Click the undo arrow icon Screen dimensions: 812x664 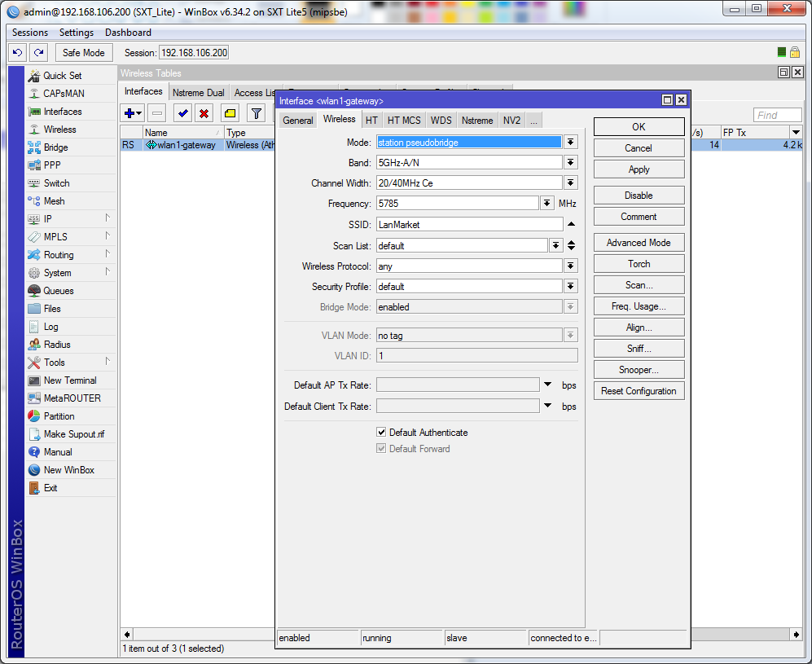coord(17,52)
